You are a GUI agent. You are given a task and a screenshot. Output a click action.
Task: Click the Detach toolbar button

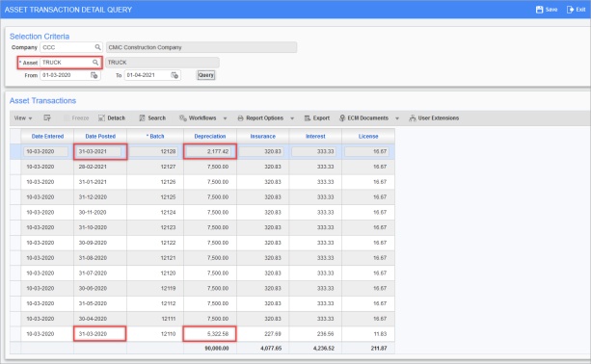[x=112, y=117]
